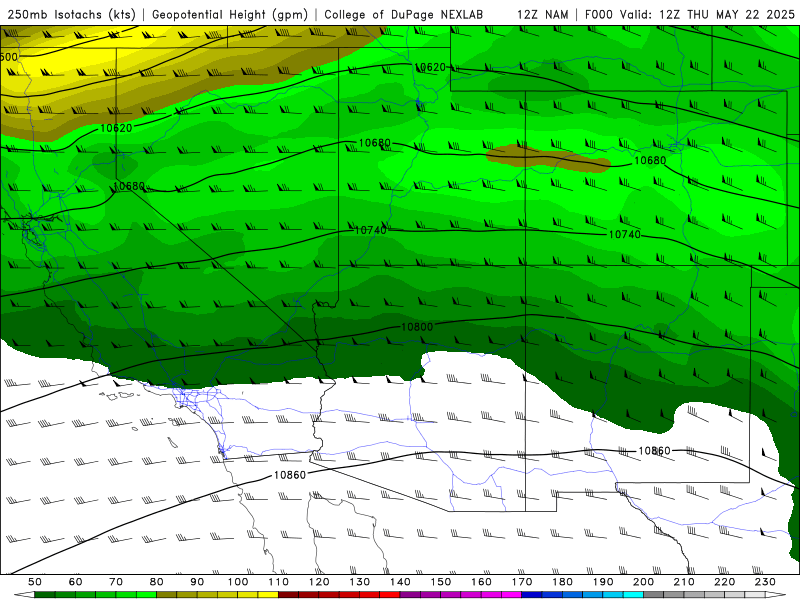Click the "250mb Isotachs (kts)" title text
The width and height of the screenshot is (800, 600).
[x=71, y=14]
